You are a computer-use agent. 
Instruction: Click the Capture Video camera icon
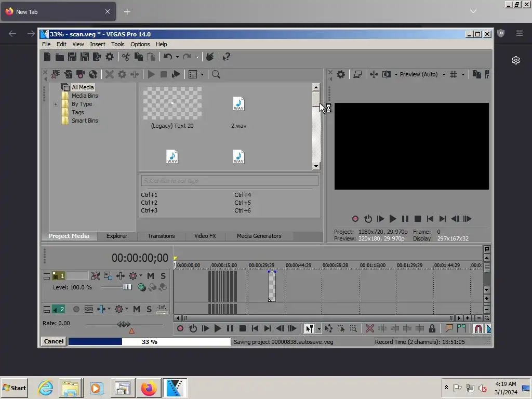[81, 74]
